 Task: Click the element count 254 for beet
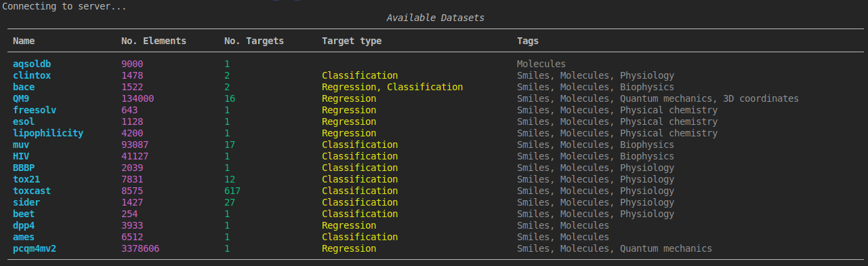(x=129, y=214)
